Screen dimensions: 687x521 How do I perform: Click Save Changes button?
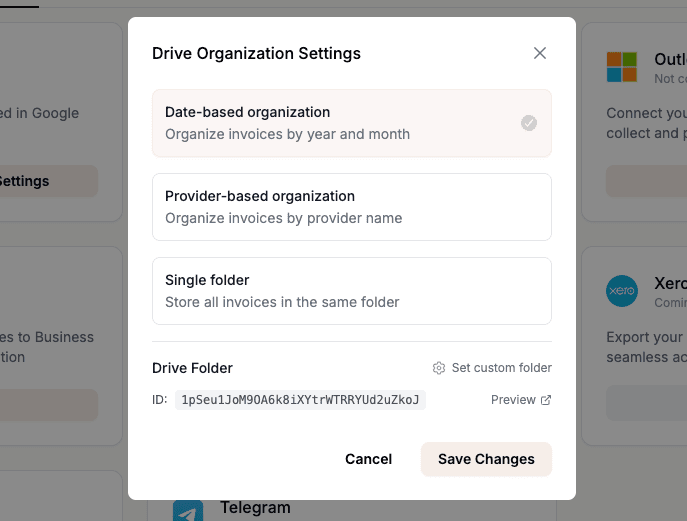(486, 459)
